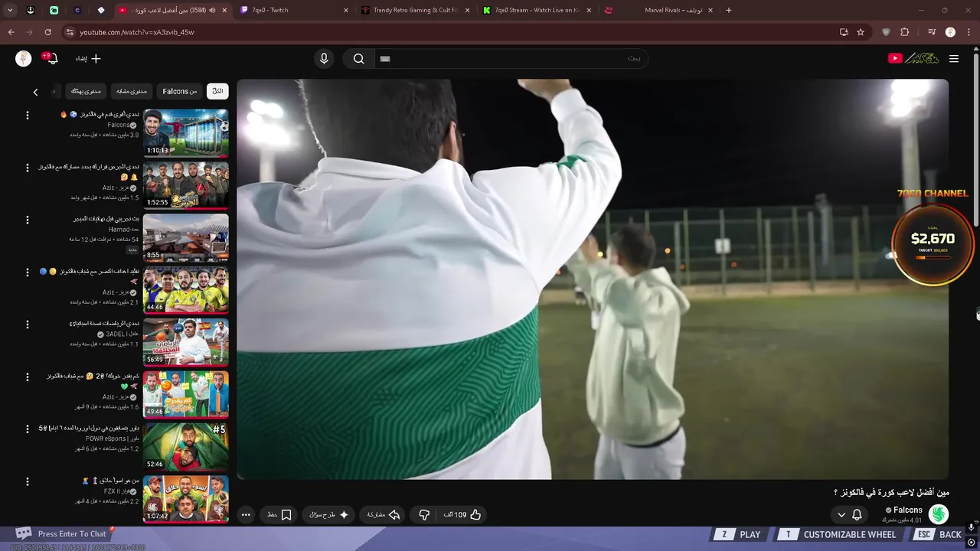Open options menu for the 1:07:47 video
This screenshot has width=980, height=551.
click(x=28, y=481)
